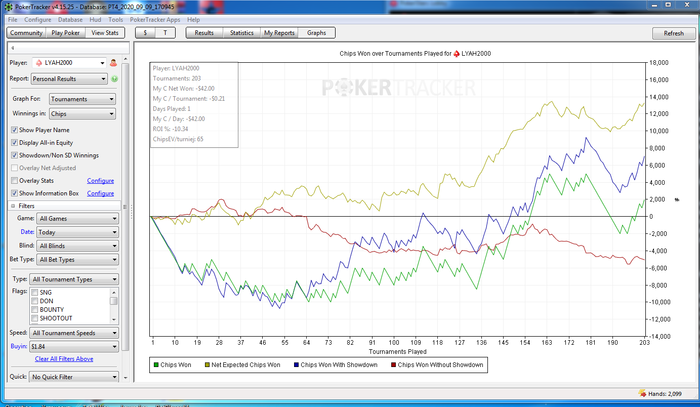Image resolution: width=700 pixels, height=407 pixels.
Task: Collapse the Filters section toggle
Action: 13,206
